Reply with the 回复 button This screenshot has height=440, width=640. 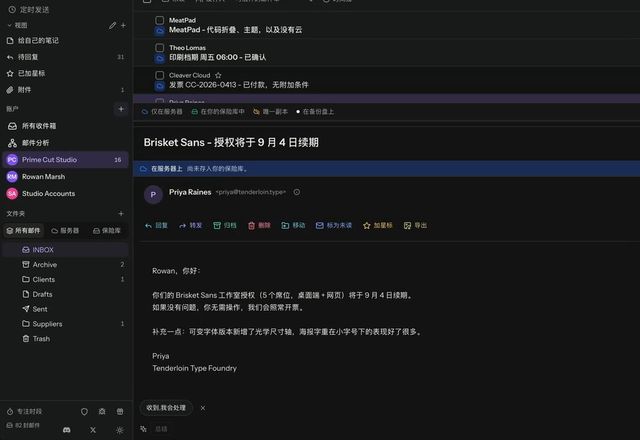click(156, 225)
